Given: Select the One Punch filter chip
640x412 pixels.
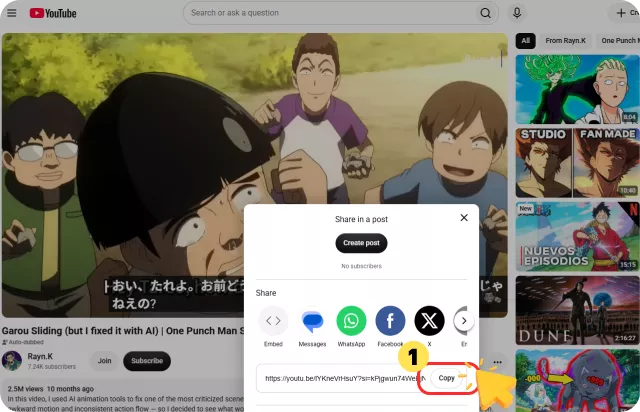Looking at the screenshot, I should (619, 40).
